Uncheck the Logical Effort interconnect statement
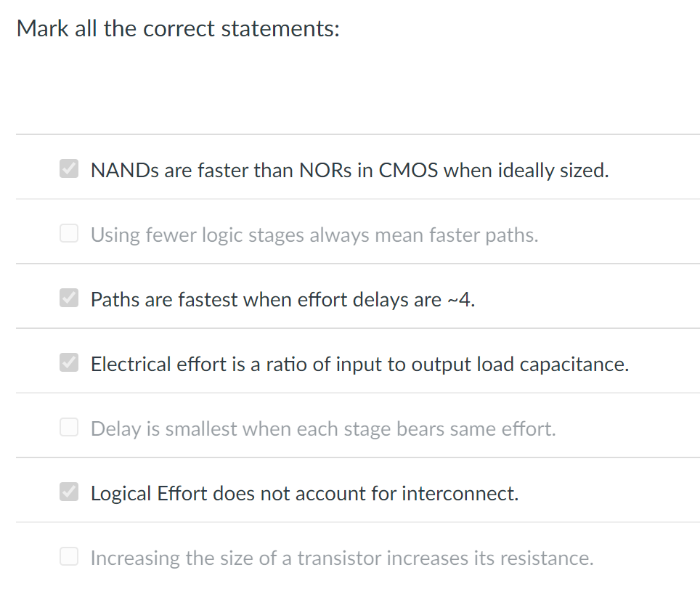Viewport: 700px width, 594px height. (68, 492)
